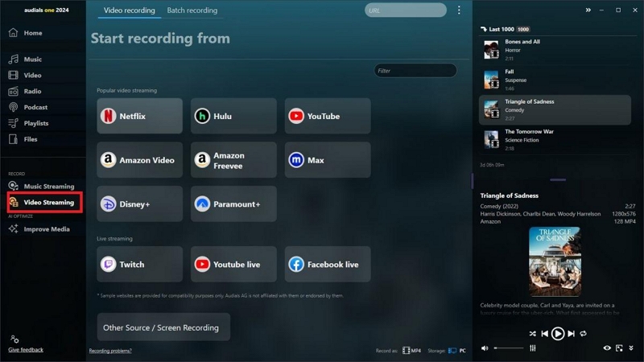Change the Record as MP4 format

412,351
